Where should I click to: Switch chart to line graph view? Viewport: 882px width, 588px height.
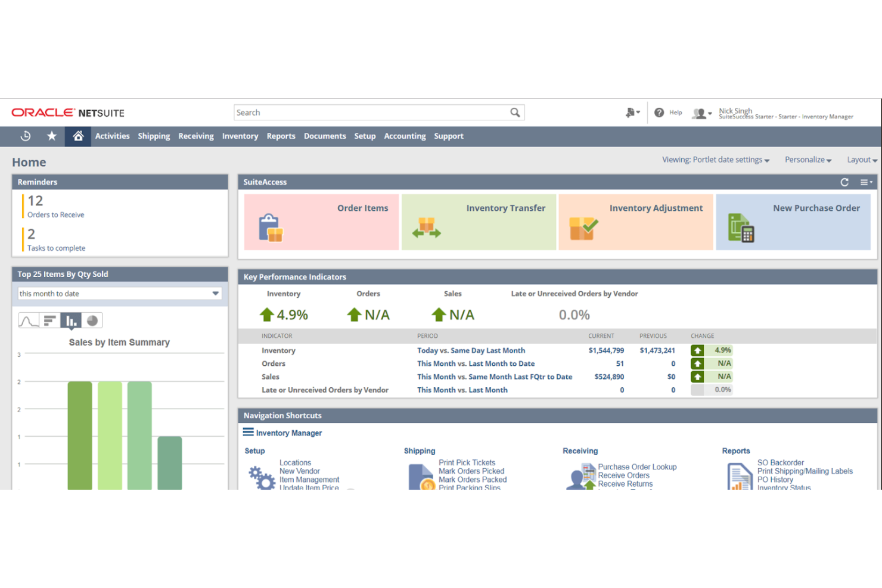tap(29, 321)
